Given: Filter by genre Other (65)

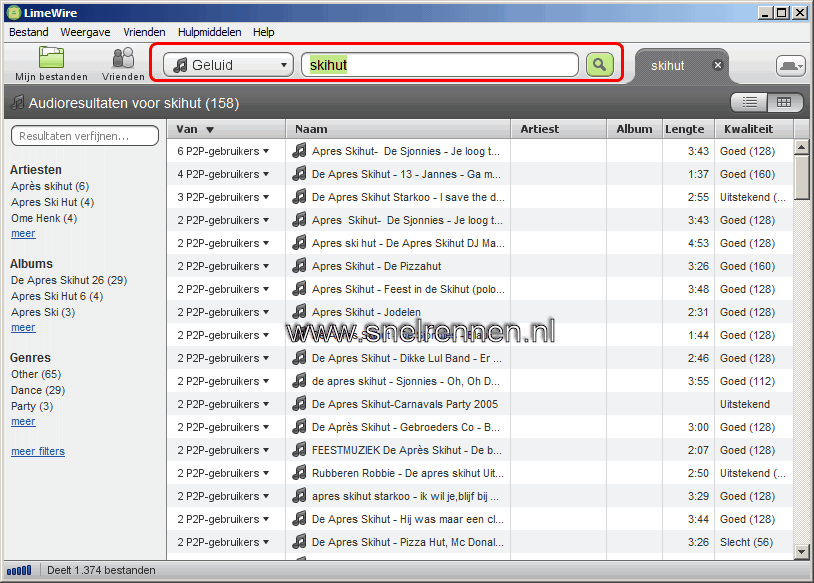Looking at the screenshot, I should pyautogui.click(x=36, y=374).
